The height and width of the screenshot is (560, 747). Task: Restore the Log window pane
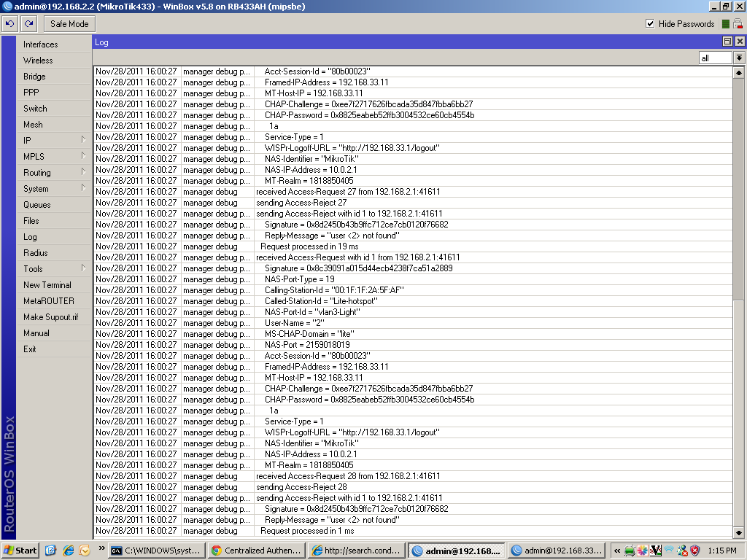coord(727,42)
